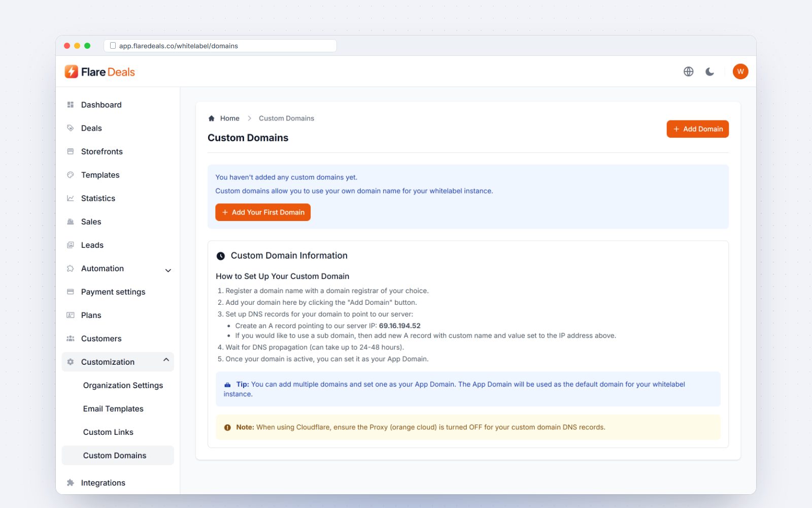Click the page icon in address bar
This screenshot has height=508, width=812.
113,46
